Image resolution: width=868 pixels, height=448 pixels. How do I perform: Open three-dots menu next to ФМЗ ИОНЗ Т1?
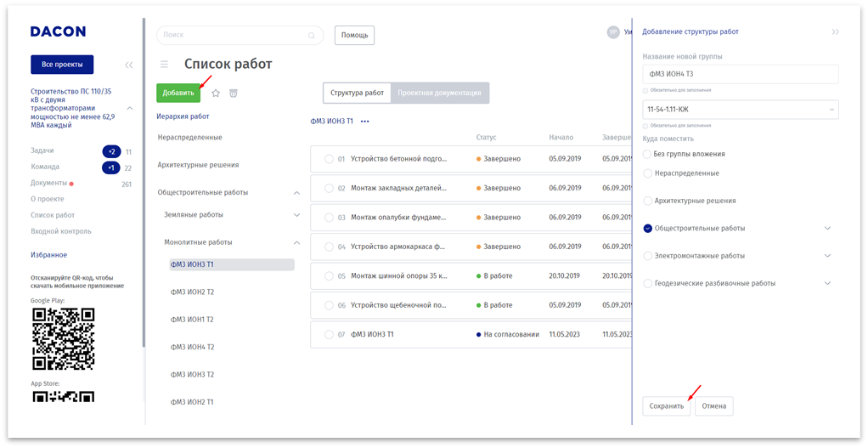(365, 122)
